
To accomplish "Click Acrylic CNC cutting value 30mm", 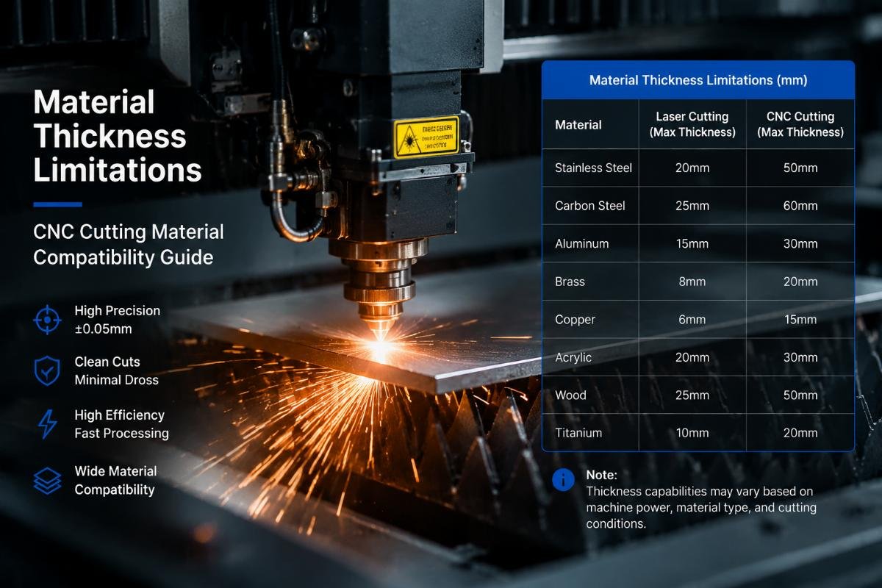I will pyautogui.click(x=800, y=357).
